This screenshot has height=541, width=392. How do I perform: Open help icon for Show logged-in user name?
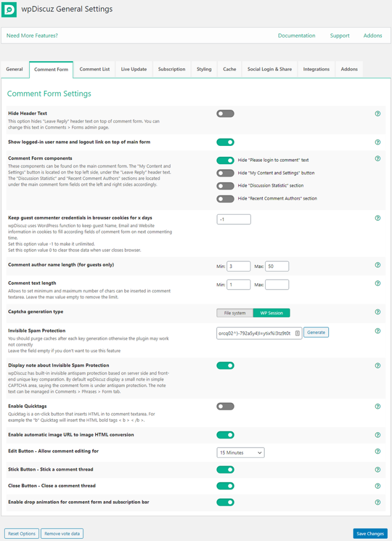[378, 142]
